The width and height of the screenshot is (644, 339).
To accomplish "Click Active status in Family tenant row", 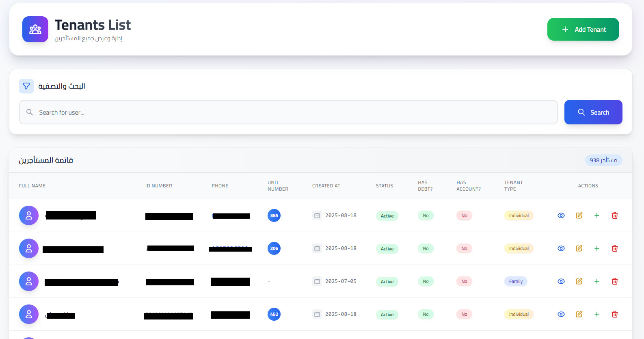I will [387, 282].
